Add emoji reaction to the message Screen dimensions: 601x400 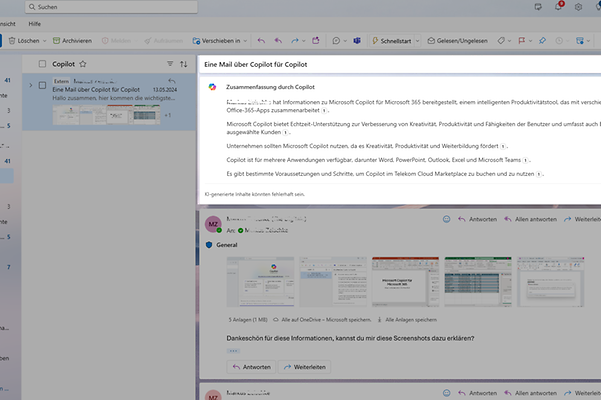coord(447,219)
